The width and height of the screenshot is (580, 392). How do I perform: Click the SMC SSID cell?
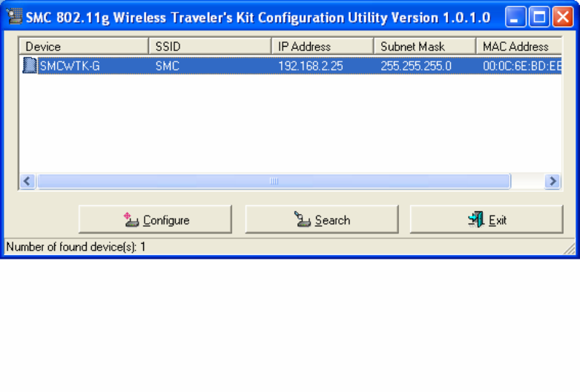167,66
